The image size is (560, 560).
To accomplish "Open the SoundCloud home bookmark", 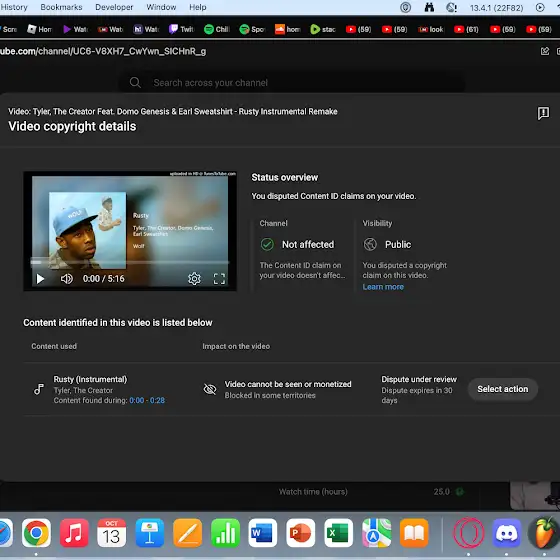I will pyautogui.click(x=288, y=29).
